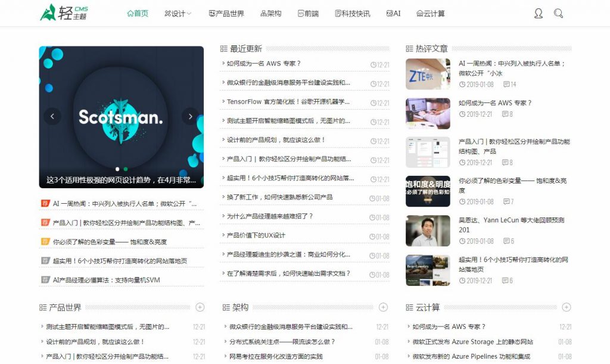
Task: Open 产品价值下的UX设计 link
Action: point(256,235)
